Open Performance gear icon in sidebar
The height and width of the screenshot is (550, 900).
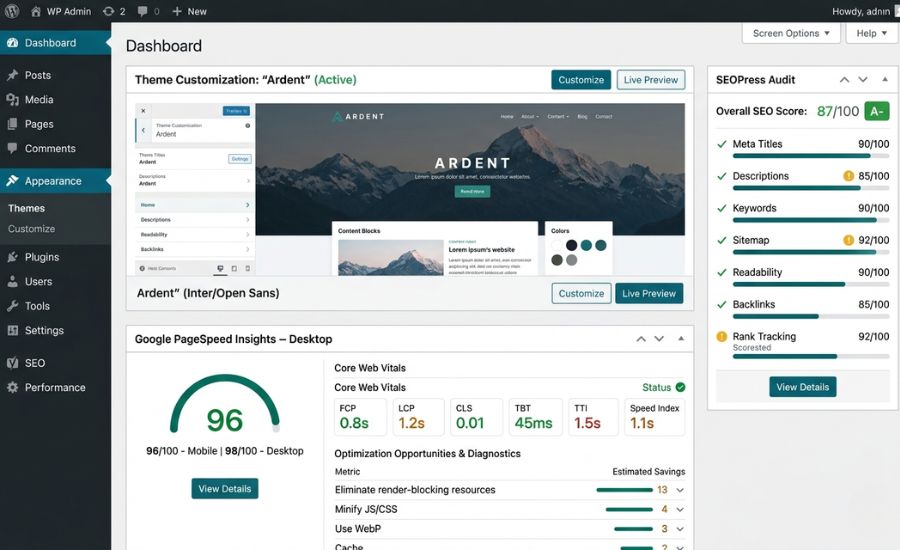(13, 388)
